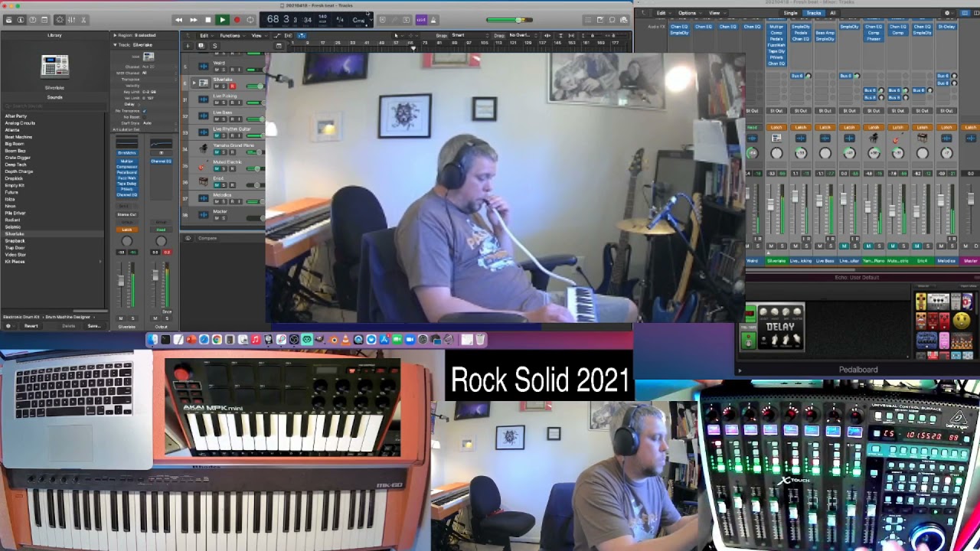The width and height of the screenshot is (980, 551).
Task: Open the Read automation mode on Output strip
Action: coord(161,230)
